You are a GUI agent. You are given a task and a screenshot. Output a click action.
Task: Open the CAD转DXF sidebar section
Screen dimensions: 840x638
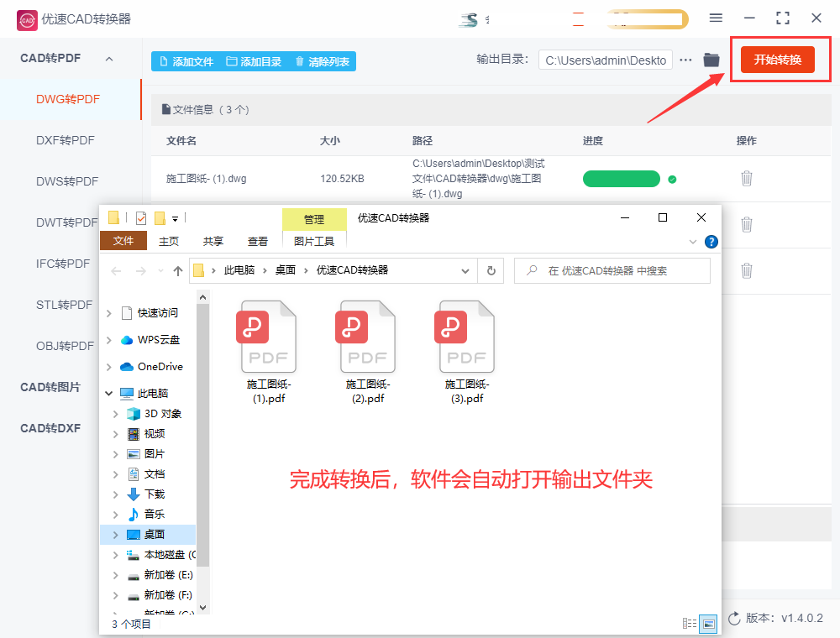[50, 428]
